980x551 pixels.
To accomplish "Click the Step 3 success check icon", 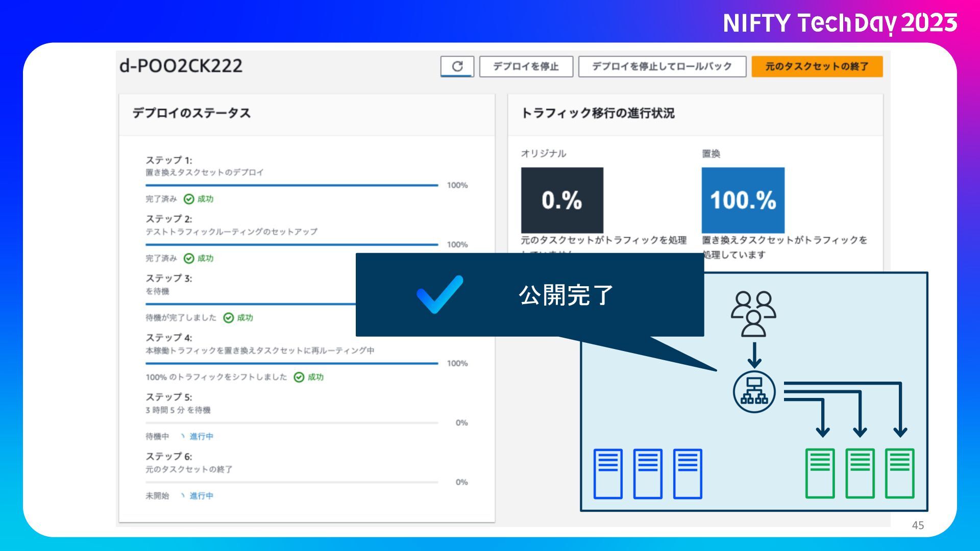I will [x=229, y=318].
